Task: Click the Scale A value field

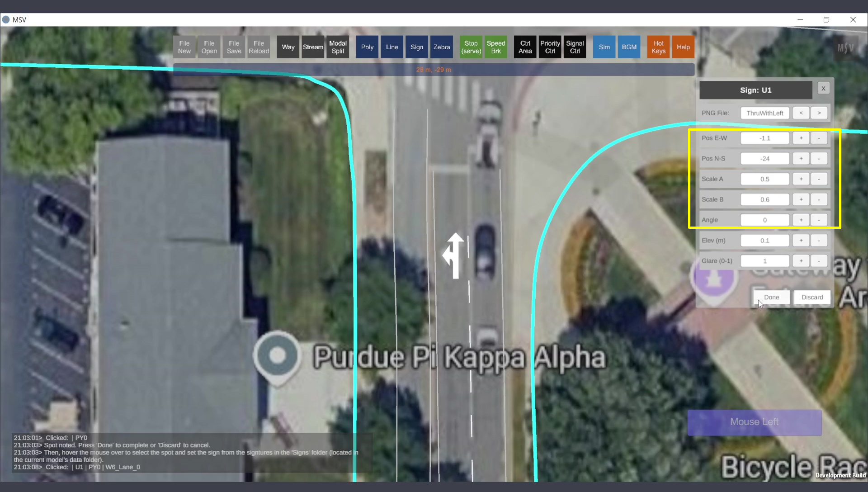Action: click(764, 179)
